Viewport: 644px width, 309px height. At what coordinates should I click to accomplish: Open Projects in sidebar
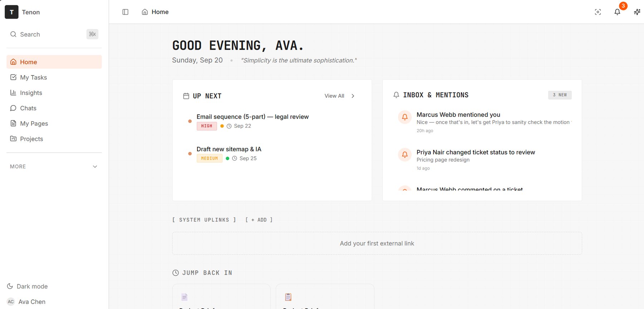click(x=54, y=139)
